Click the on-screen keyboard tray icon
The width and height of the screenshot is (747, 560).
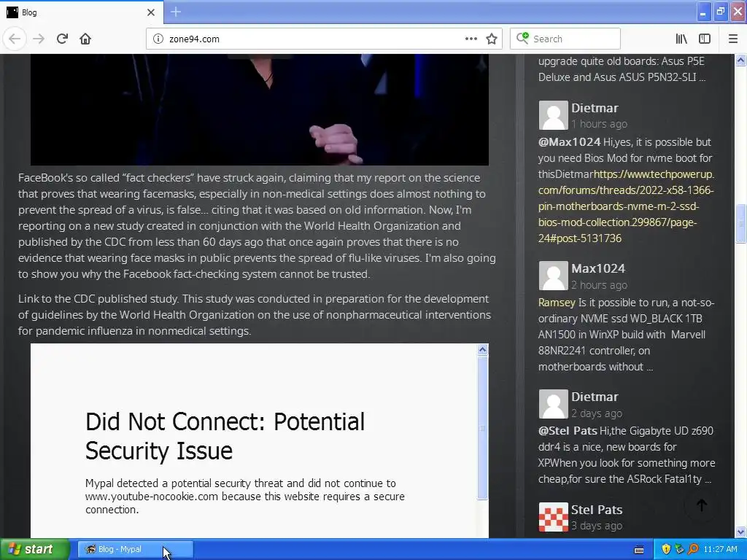coord(639,550)
